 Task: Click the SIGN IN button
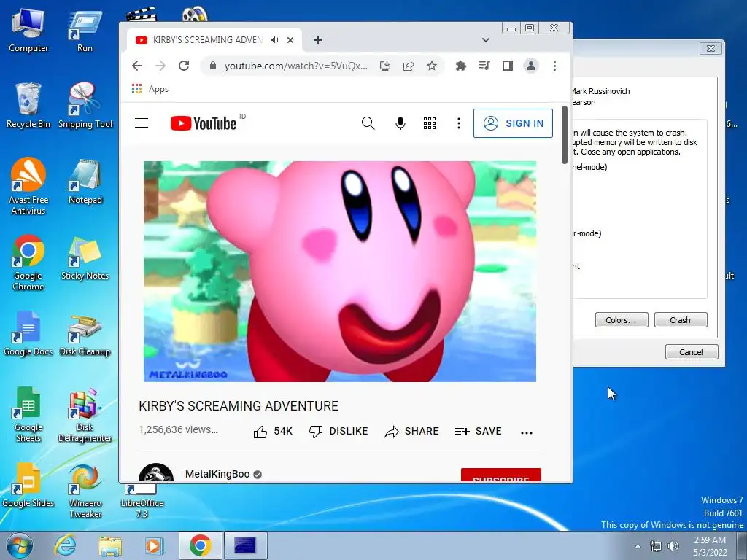coord(513,123)
